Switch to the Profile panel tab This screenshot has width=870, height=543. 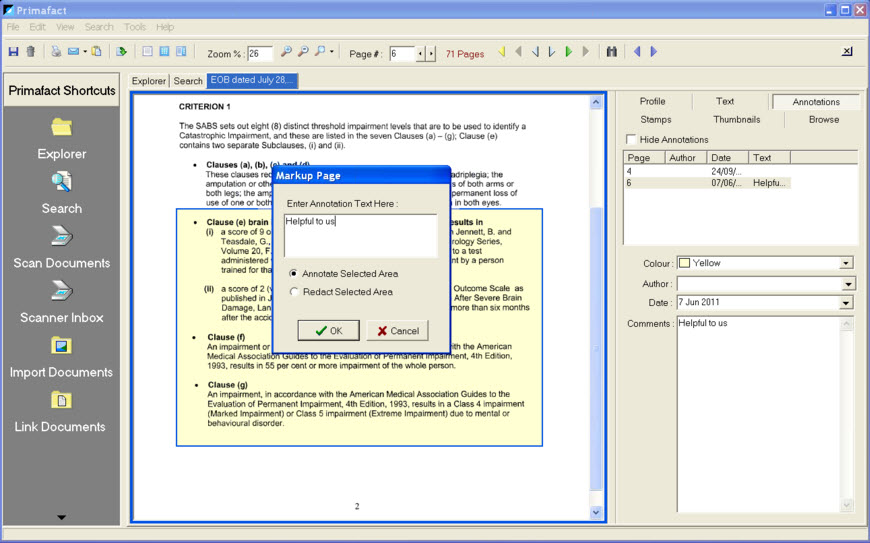(652, 102)
